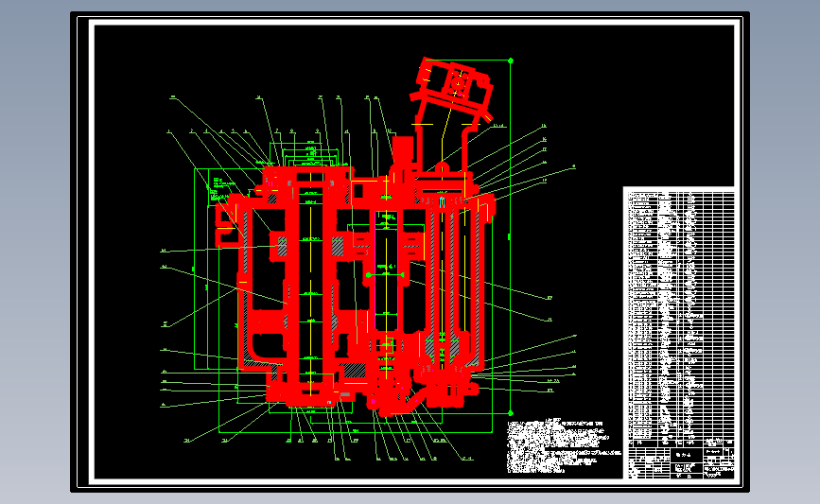Screen dimensions: 820x504
Task: Click the tilted red upper housing component
Action: coord(452,90)
